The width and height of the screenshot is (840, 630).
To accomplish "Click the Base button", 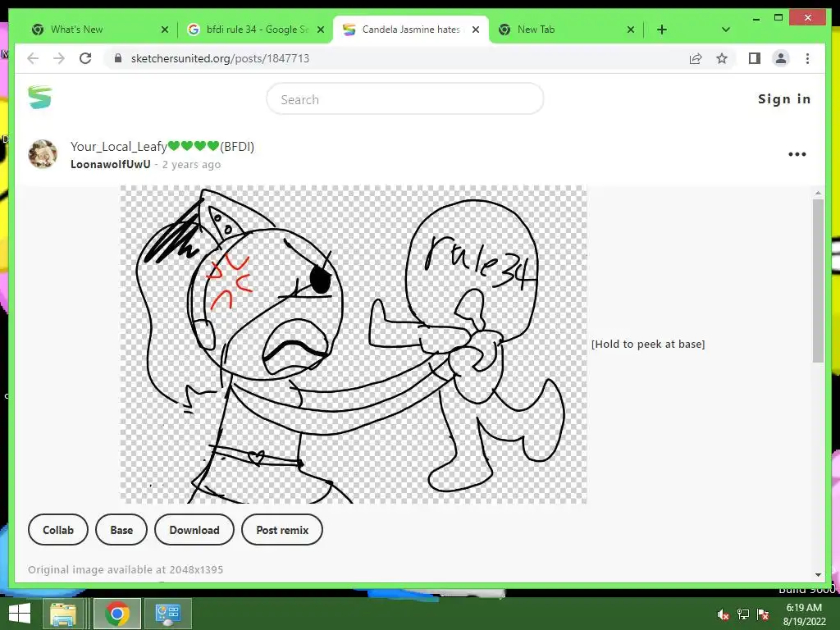I will tap(121, 530).
